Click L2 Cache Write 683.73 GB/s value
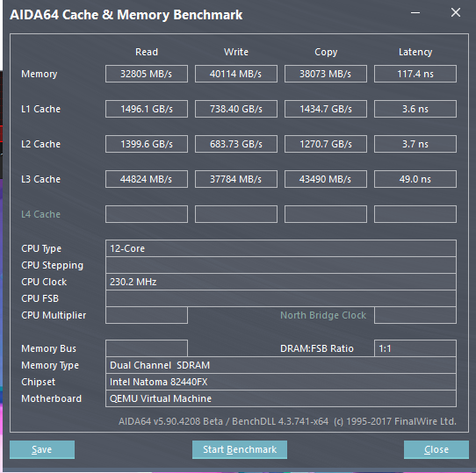Screen dimensions: 476x473 (236, 144)
